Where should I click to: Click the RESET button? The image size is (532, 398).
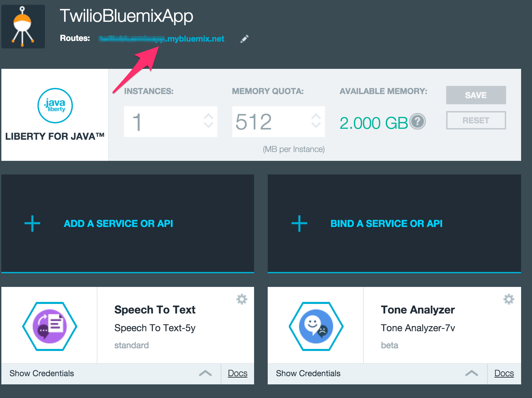[x=476, y=120]
